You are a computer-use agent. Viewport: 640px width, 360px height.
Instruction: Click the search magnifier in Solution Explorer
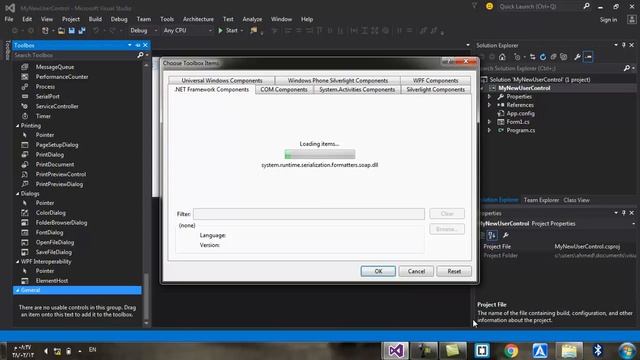pyautogui.click(x=627, y=69)
